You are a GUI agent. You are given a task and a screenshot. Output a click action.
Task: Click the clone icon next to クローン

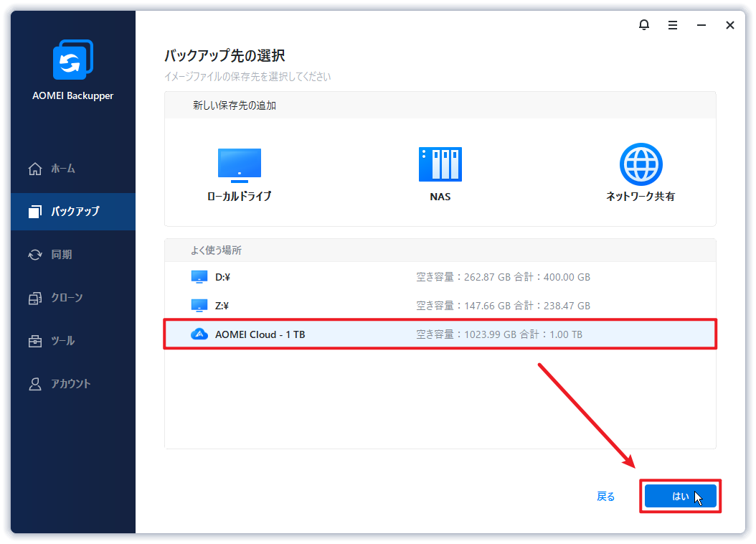click(35, 298)
